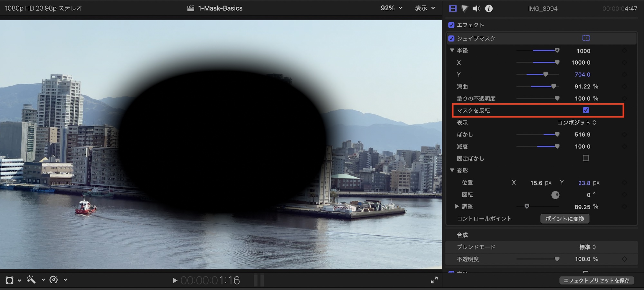Click the 91.22 湾曲 value

(582, 87)
